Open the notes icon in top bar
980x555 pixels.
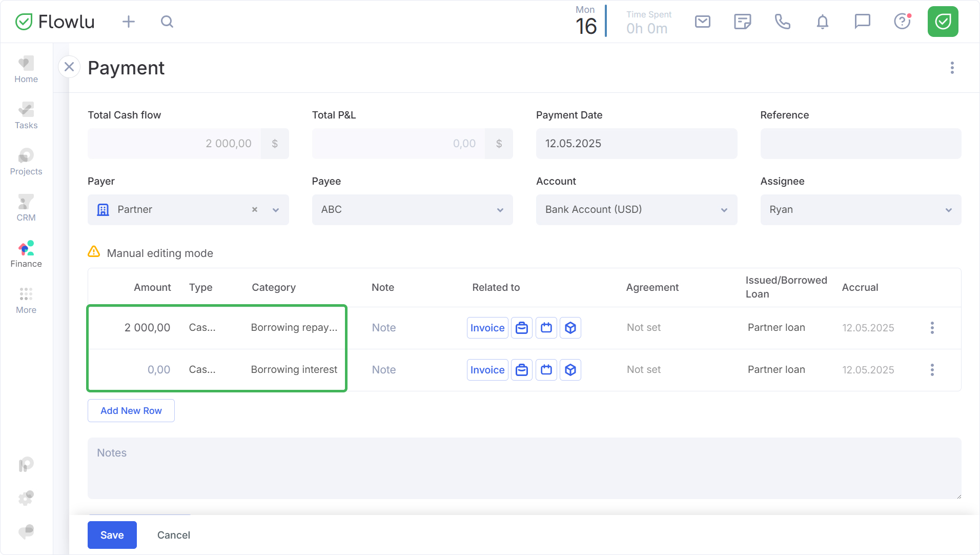(742, 22)
